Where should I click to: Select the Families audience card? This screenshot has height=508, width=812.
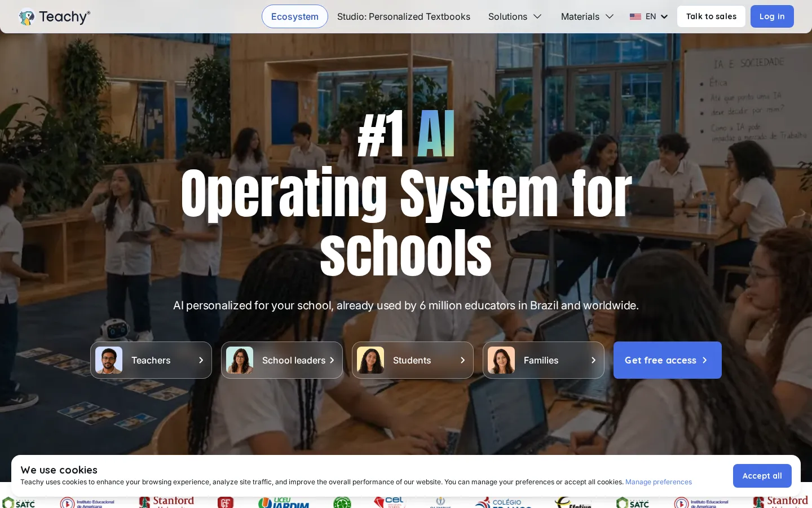[x=544, y=360]
